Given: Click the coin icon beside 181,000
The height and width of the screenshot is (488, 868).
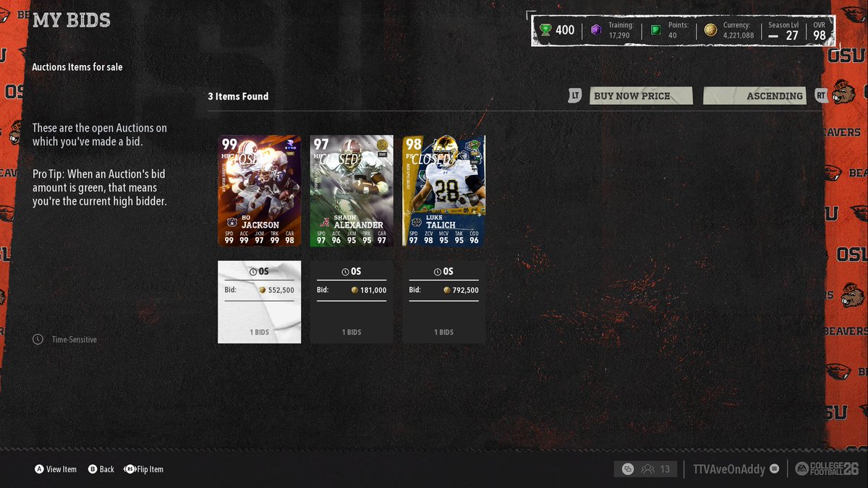Looking at the screenshot, I should click(x=354, y=290).
